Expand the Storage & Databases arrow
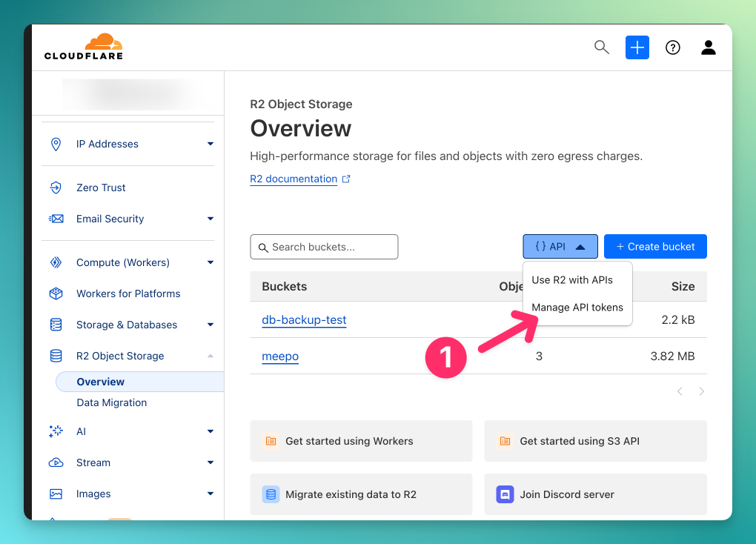 click(210, 325)
